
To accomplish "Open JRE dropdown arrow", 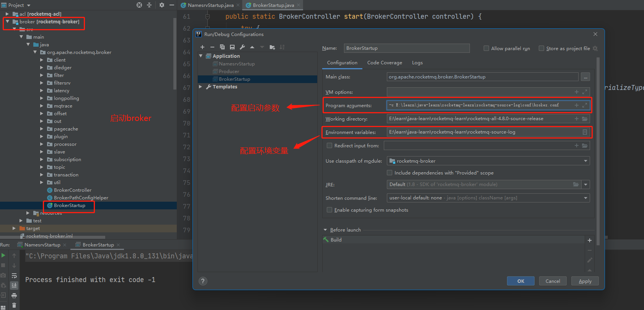I will pos(585,184).
